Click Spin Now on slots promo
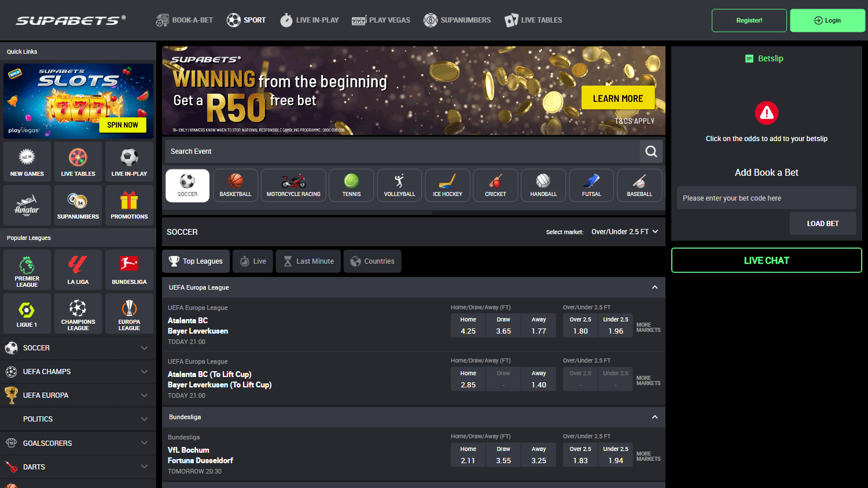The width and height of the screenshot is (868, 488). click(x=123, y=125)
